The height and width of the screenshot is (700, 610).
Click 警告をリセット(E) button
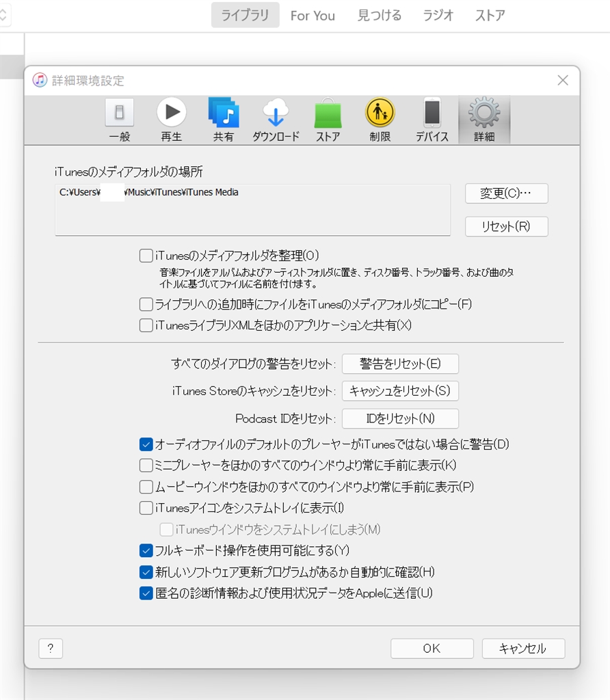400,364
